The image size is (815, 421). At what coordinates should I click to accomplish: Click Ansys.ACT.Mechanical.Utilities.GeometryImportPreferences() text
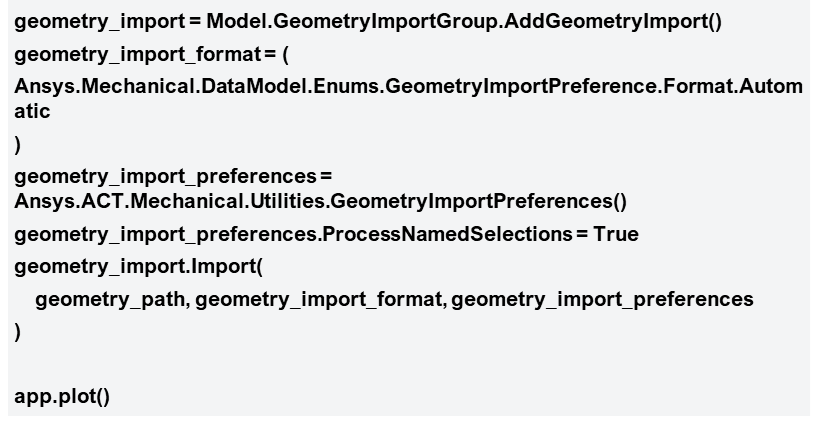click(x=321, y=201)
